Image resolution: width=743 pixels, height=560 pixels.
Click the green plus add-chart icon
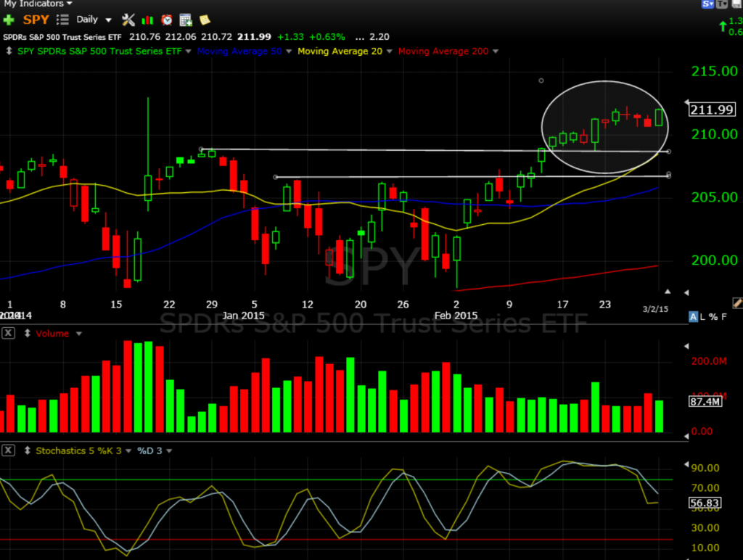click(9, 20)
